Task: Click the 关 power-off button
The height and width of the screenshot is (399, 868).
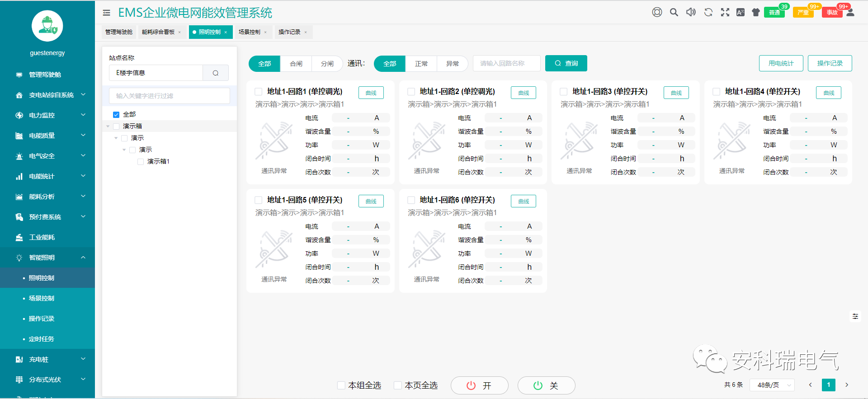Action: click(x=547, y=385)
